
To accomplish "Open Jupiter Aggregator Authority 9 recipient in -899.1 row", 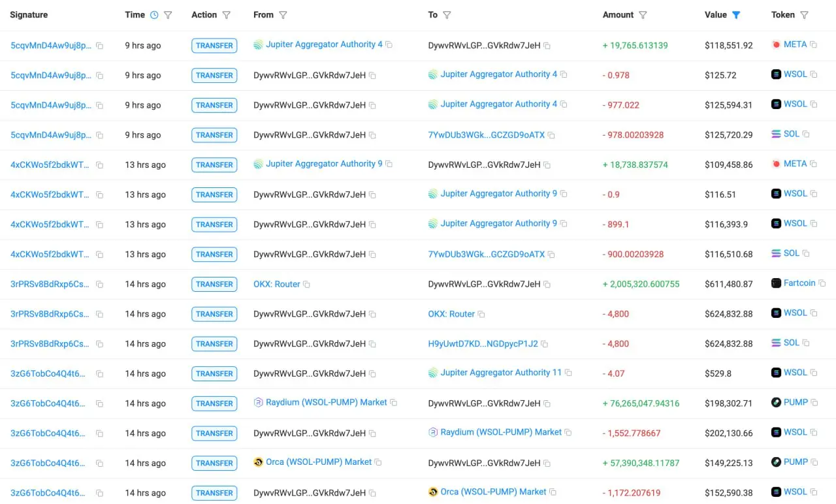I will 499,223.
